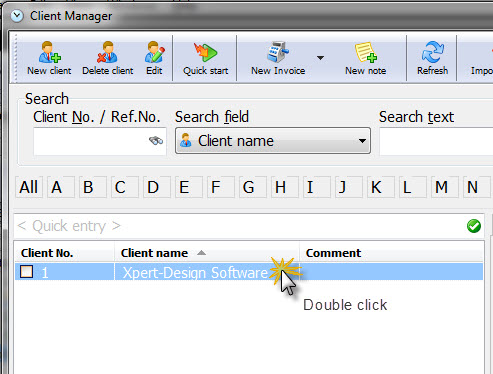Filter clients by letter N

click(477, 187)
